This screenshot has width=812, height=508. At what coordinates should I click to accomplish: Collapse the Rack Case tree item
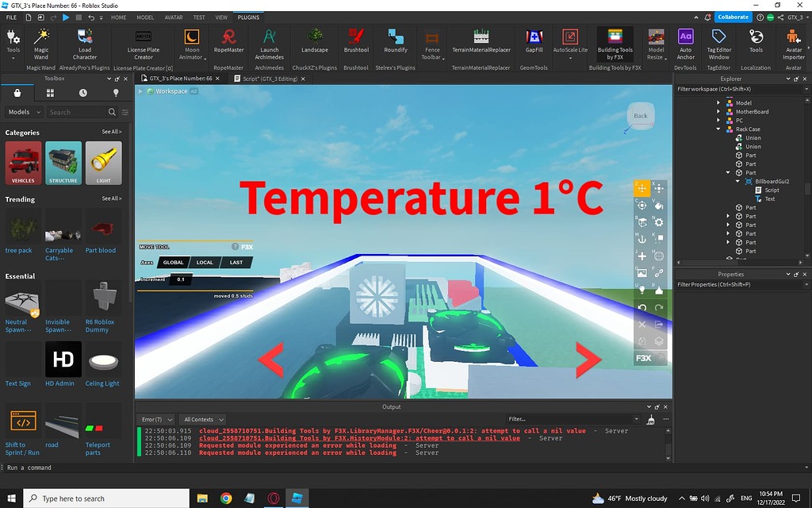pos(718,129)
